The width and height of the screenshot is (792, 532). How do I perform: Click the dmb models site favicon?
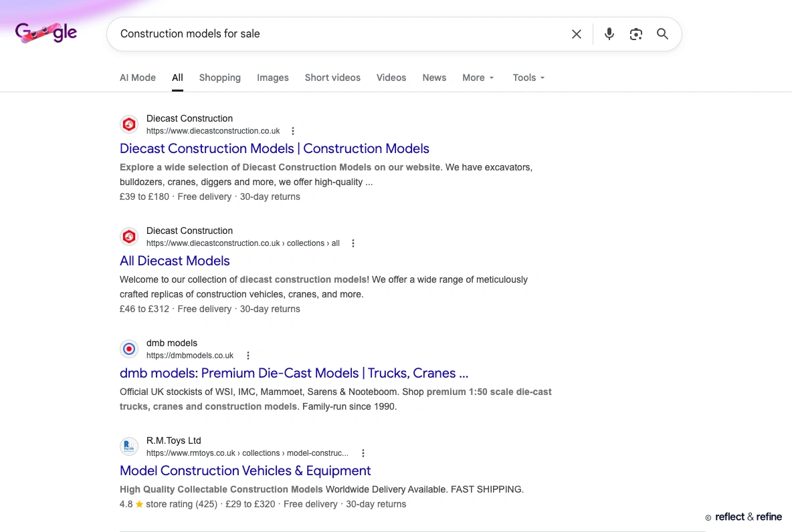129,348
